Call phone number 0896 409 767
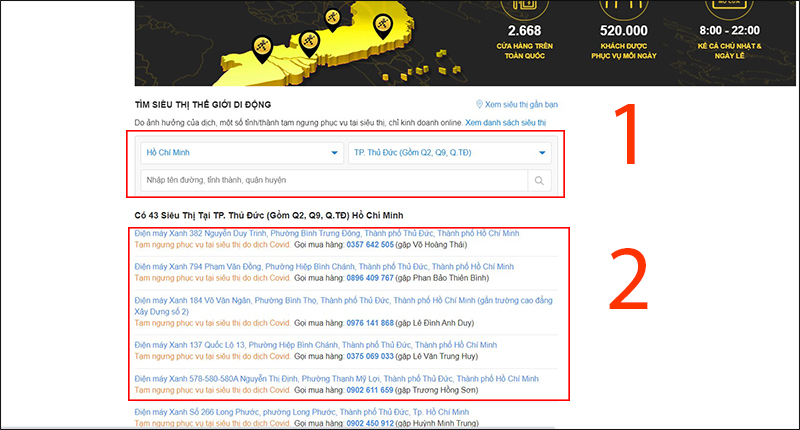800x430 pixels. [370, 278]
